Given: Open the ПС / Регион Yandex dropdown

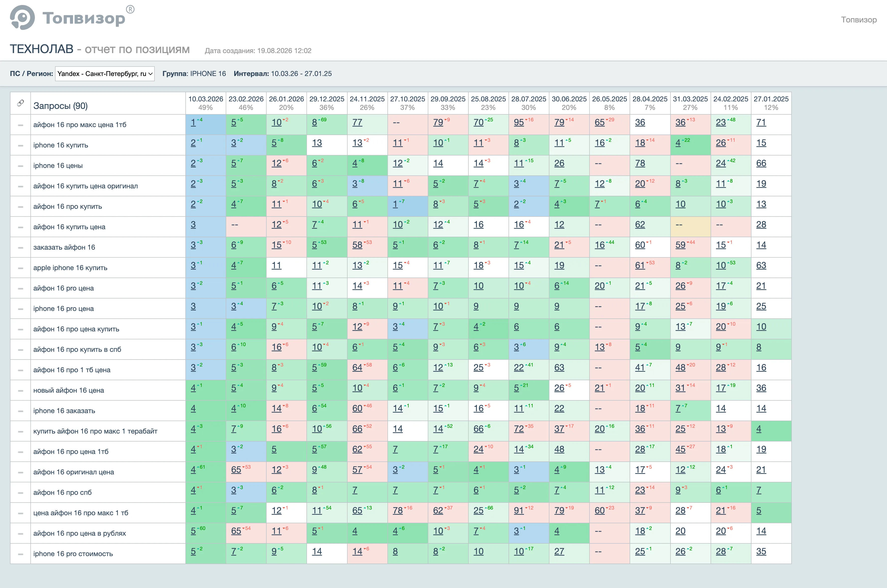Looking at the screenshot, I should tap(105, 73).
